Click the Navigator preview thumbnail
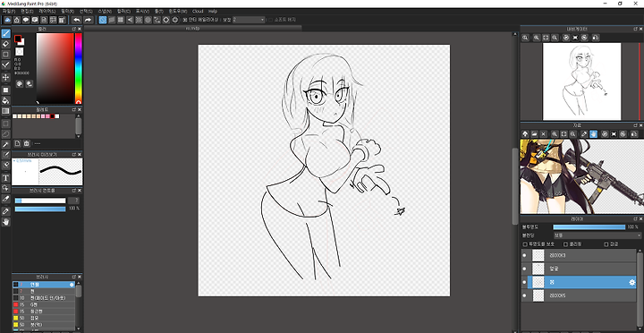Screen dimensions: 644x333 coord(581,81)
